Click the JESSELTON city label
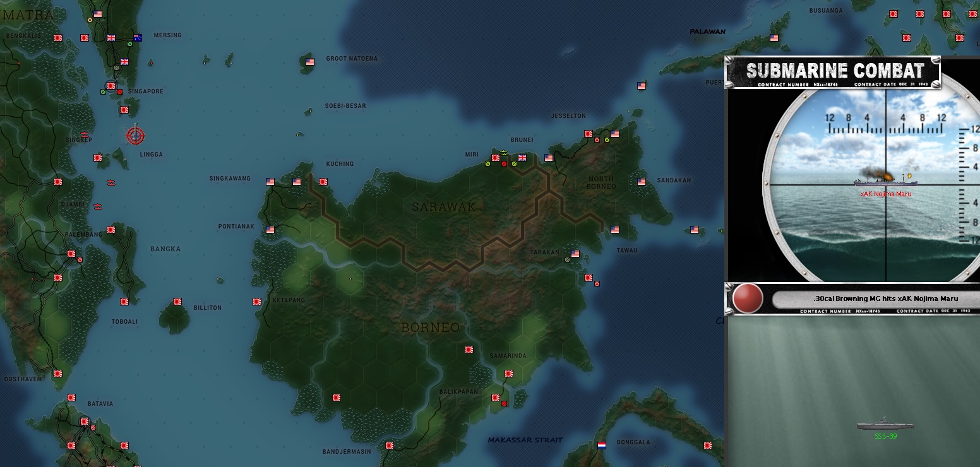 coord(568,116)
